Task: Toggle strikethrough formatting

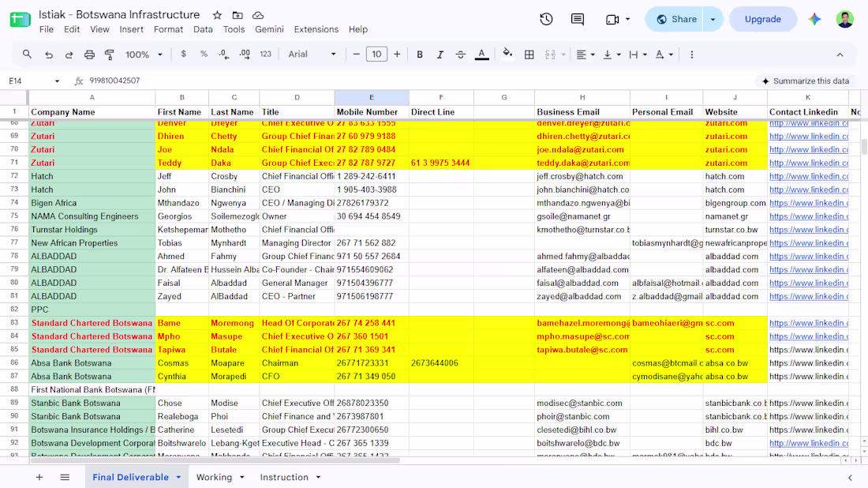Action: pos(461,54)
